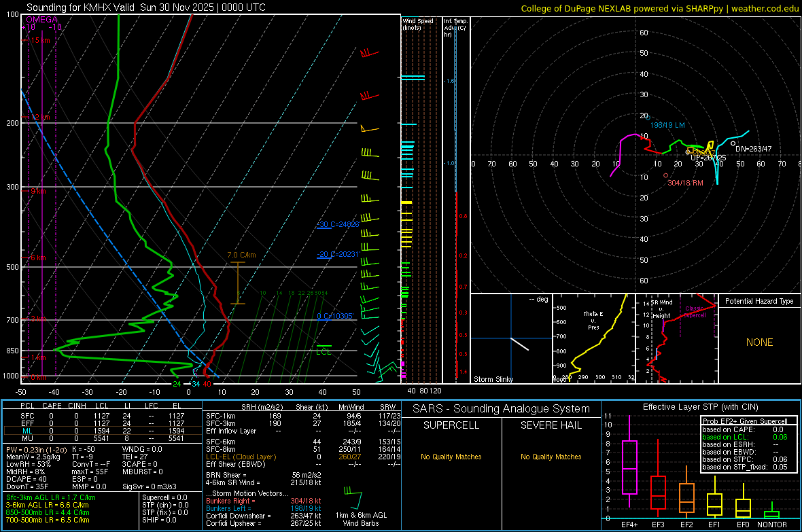Click No Quality Matches under SEVERE HAIL

pos(551,457)
